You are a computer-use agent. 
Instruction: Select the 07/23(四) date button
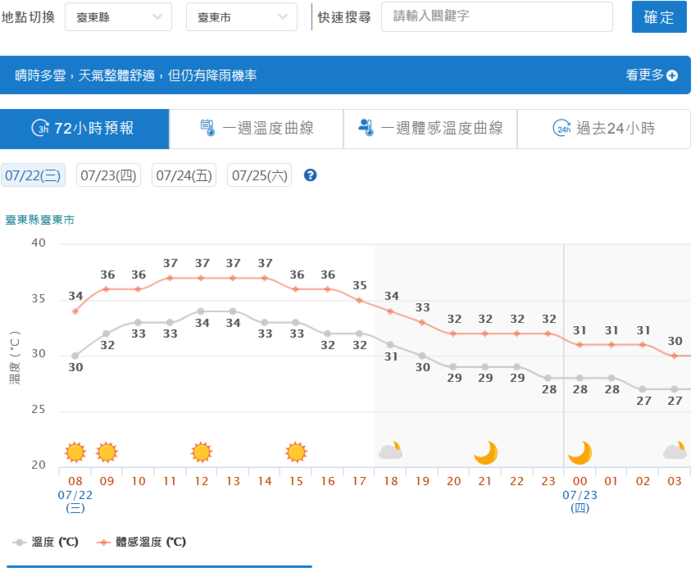pos(108,175)
